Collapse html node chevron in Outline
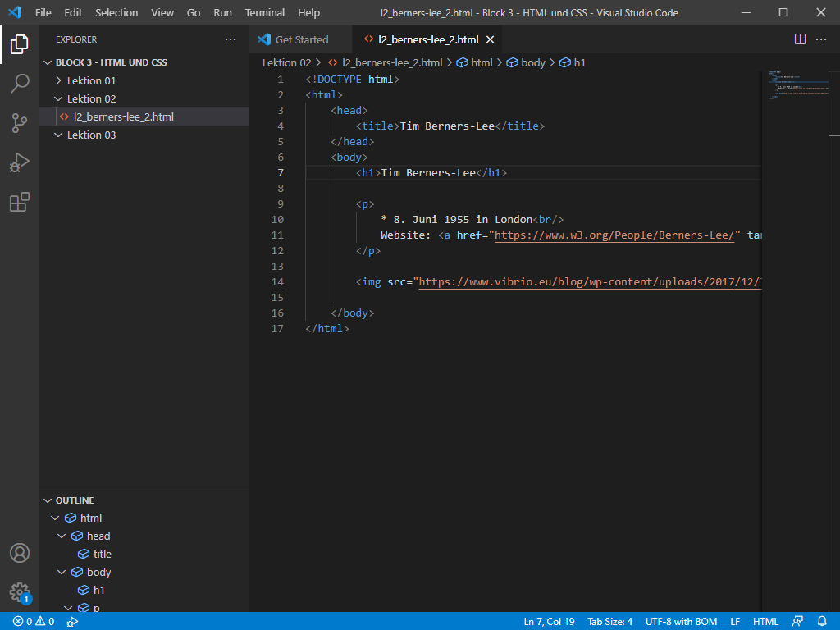This screenshot has width=840, height=630. coord(55,518)
